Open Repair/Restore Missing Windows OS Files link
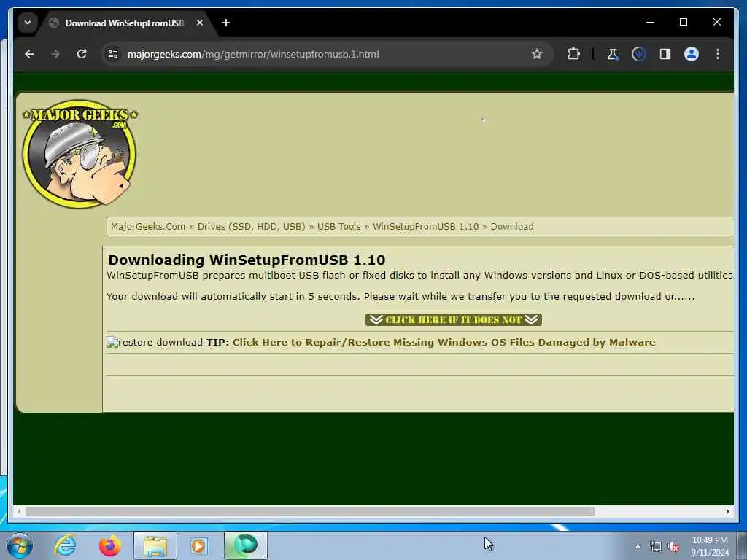Viewport: 747px width, 560px height. [444, 343]
